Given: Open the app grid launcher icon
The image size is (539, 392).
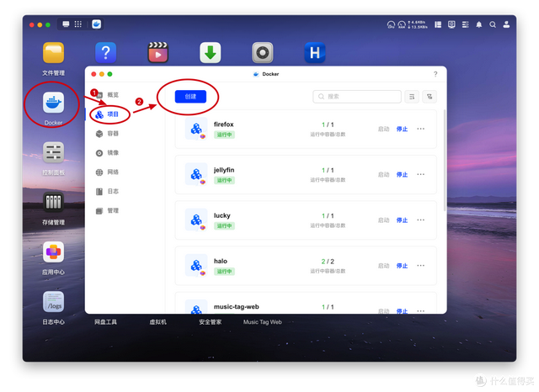Looking at the screenshot, I should (x=78, y=24).
